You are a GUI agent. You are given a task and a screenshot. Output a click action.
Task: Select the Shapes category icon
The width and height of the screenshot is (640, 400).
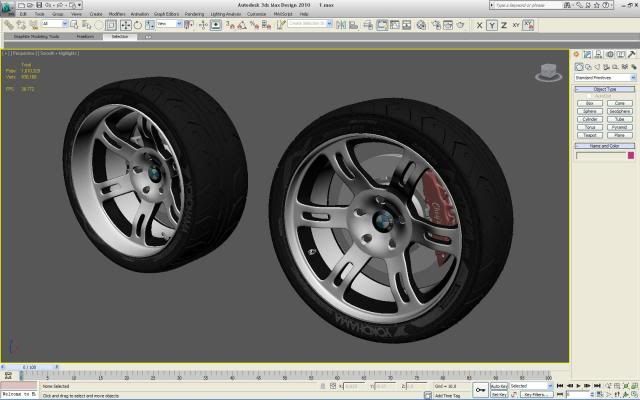588,67
